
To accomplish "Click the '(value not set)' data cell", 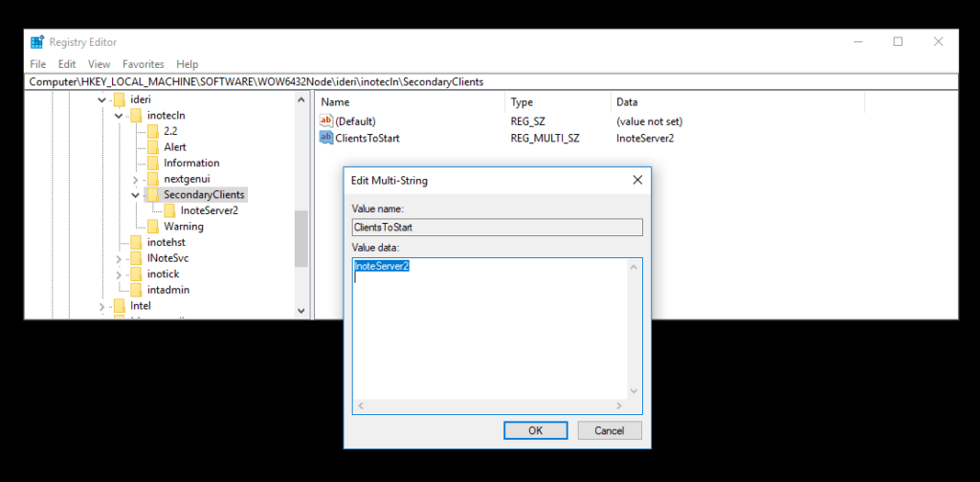I will click(x=650, y=121).
